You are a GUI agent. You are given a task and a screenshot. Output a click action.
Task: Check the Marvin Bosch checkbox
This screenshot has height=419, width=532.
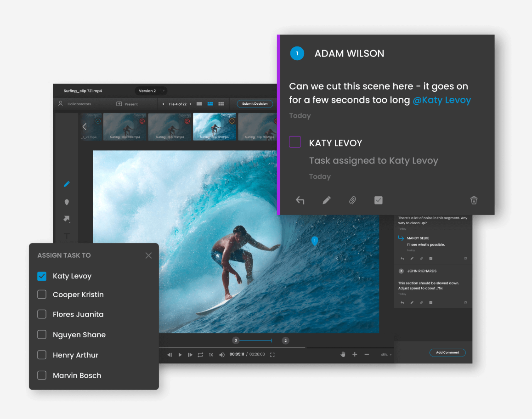pyautogui.click(x=42, y=375)
